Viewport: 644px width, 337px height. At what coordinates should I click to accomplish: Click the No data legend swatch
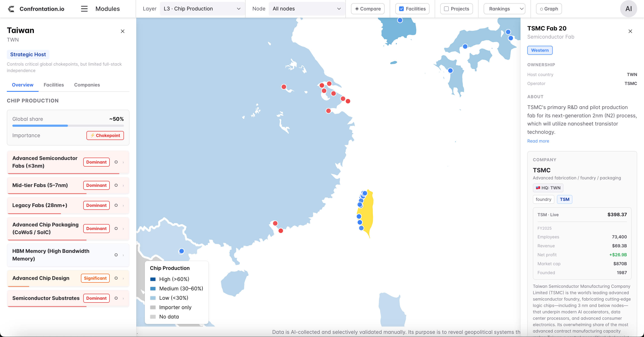click(x=153, y=317)
